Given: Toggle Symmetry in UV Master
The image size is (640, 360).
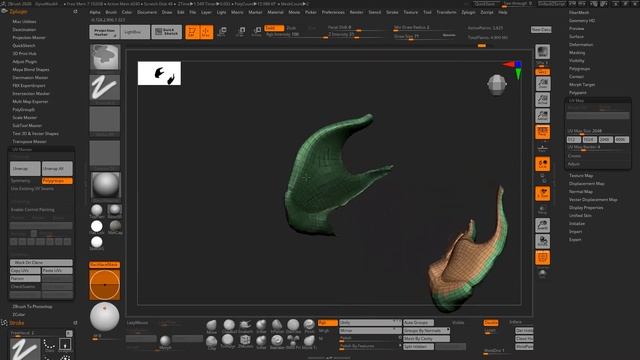Looking at the screenshot, I should click(21, 180).
